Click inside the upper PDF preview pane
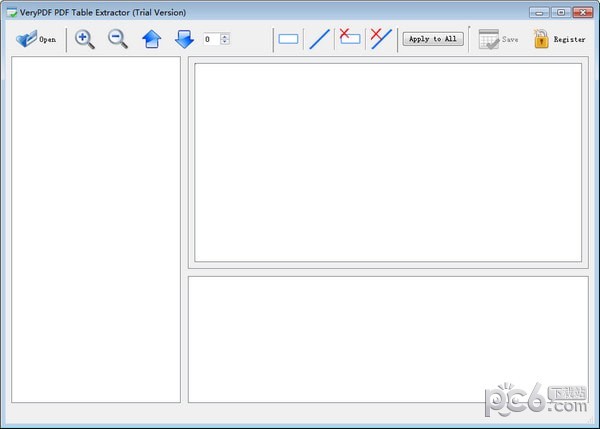The width and height of the screenshot is (600, 429). (x=388, y=163)
